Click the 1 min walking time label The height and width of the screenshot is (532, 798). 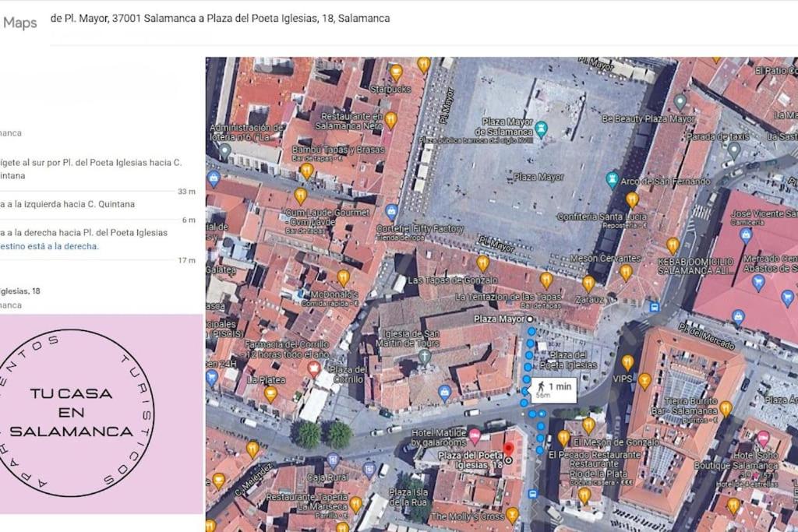click(555, 390)
